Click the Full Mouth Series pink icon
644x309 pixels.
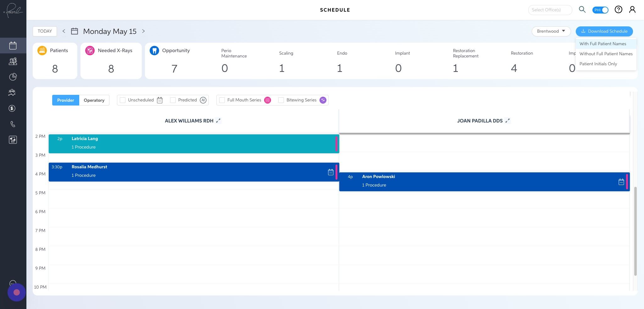pyautogui.click(x=268, y=100)
